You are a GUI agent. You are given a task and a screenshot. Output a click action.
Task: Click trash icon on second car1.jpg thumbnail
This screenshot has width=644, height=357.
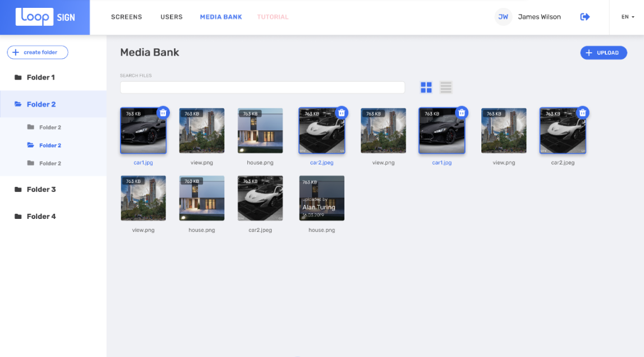(x=462, y=112)
